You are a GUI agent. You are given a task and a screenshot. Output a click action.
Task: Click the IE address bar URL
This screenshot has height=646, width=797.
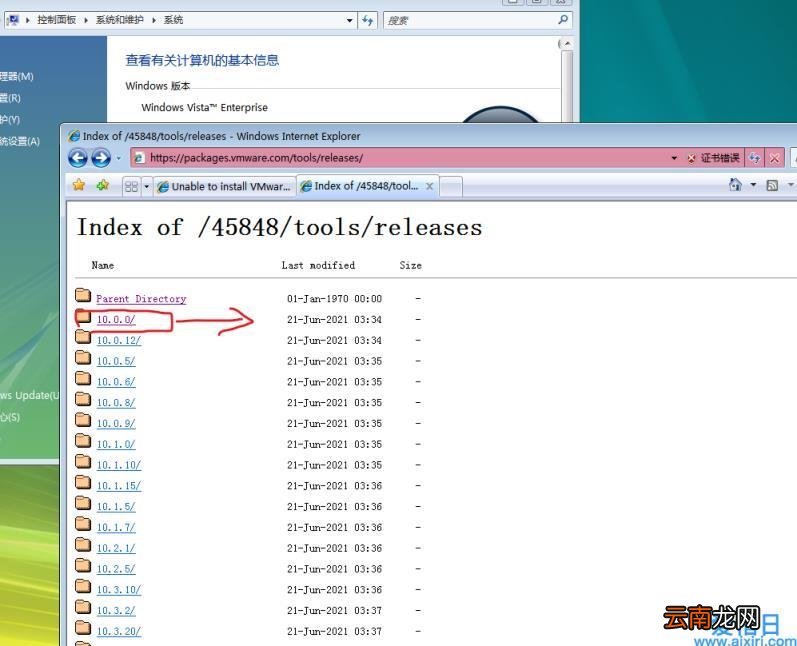click(x=256, y=158)
